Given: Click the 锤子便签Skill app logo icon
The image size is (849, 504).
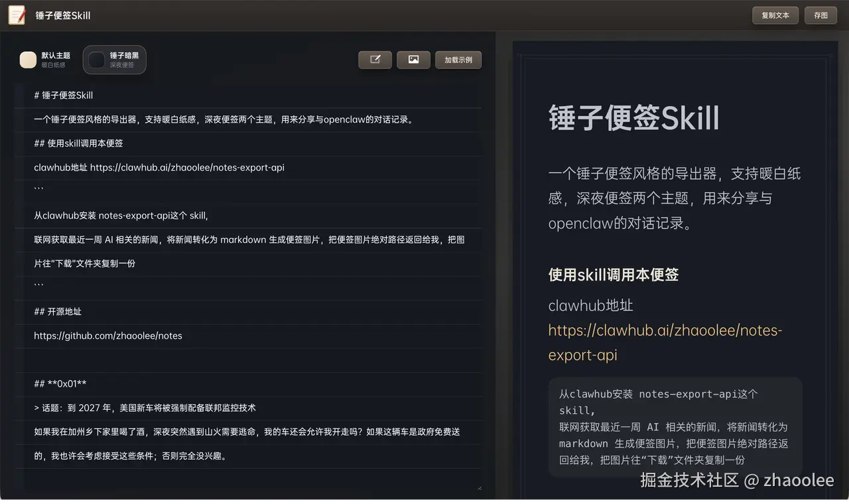Looking at the screenshot, I should click(x=16, y=15).
